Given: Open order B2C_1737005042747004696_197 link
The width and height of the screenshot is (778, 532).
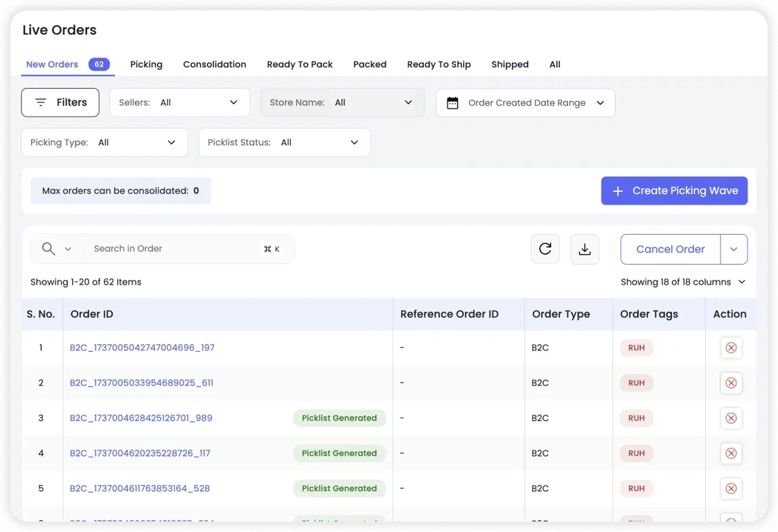Looking at the screenshot, I should coord(142,348).
